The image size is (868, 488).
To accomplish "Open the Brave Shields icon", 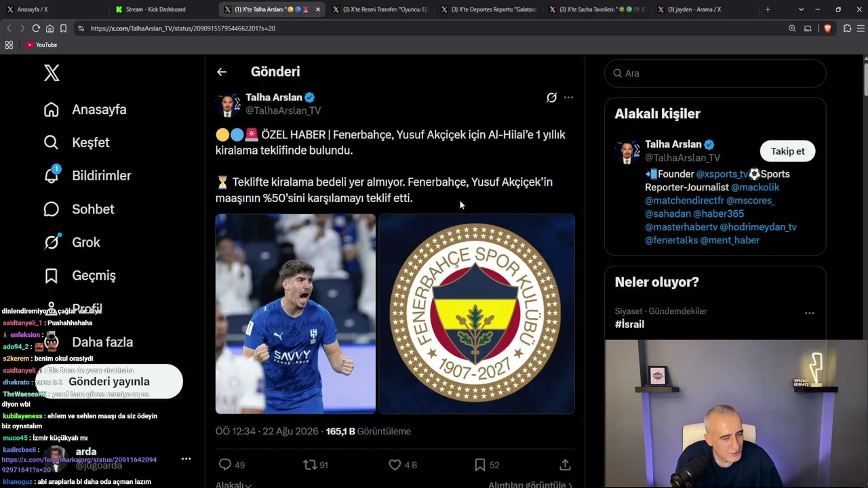I will pyautogui.click(x=827, y=28).
